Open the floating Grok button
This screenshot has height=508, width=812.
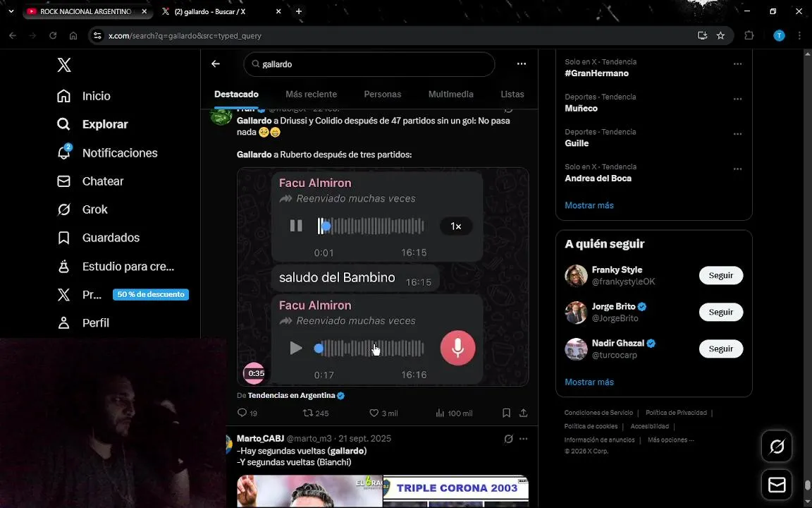pyautogui.click(x=776, y=447)
